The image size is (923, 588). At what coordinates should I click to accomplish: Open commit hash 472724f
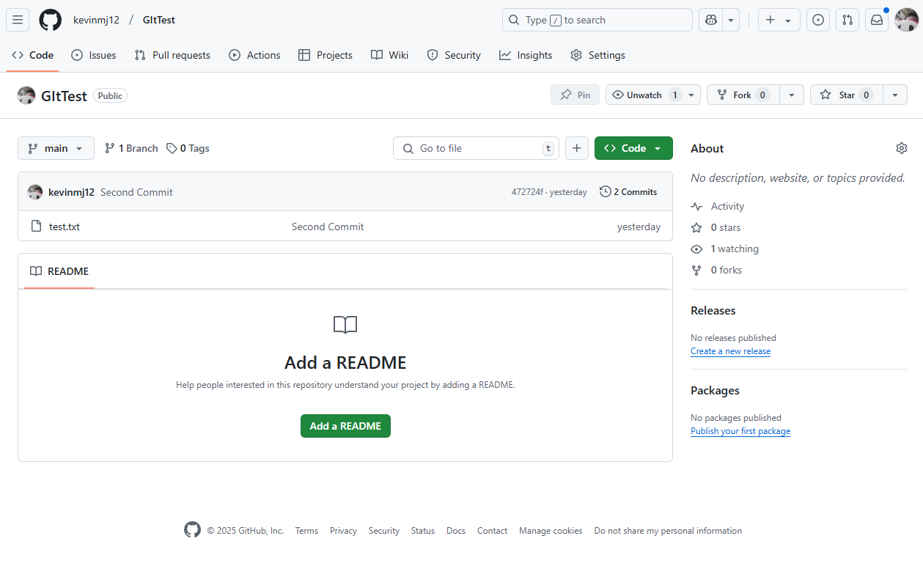(527, 192)
